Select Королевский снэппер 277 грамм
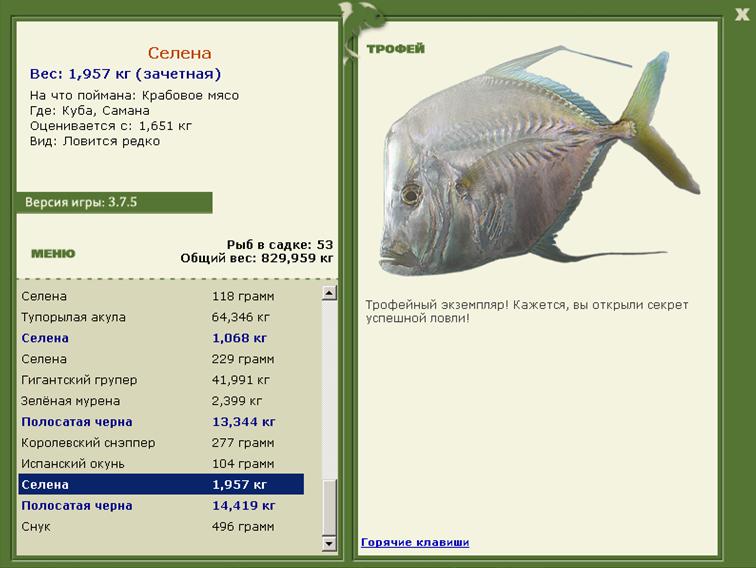Image resolution: width=756 pixels, height=568 pixels. 160,443
